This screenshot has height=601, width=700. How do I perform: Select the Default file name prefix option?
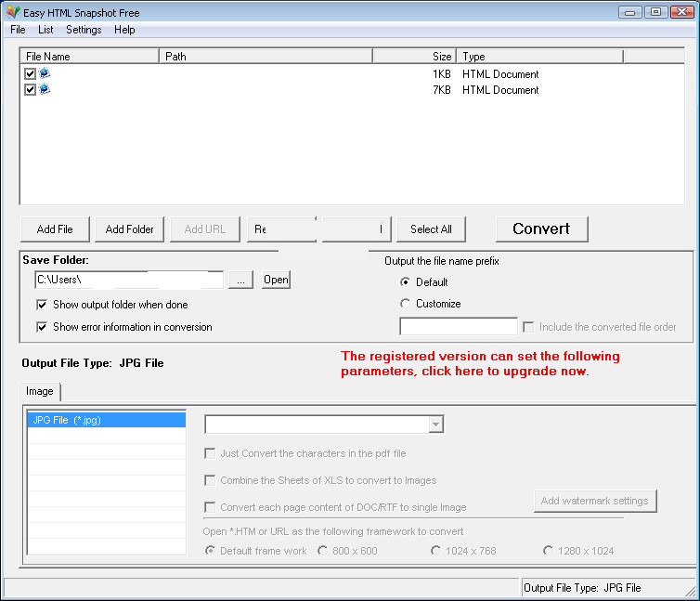(405, 282)
